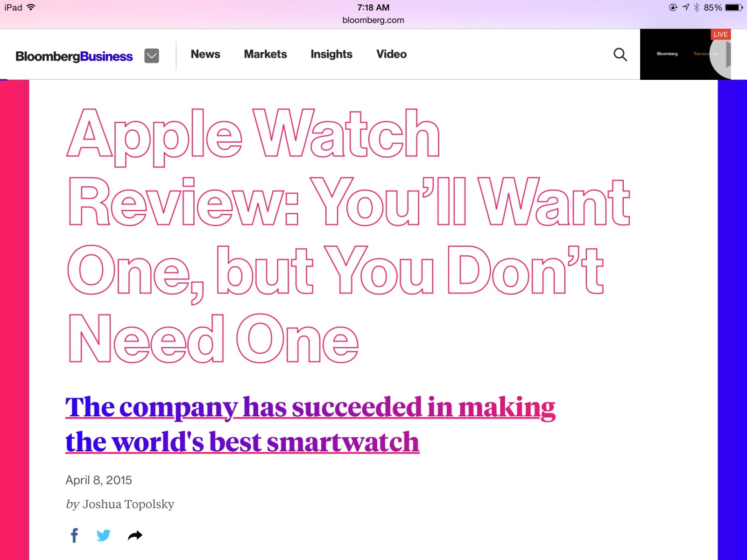Screen dimensions: 747x560
Task: Tap the Wi-Fi icon in status bar
Action: coord(31,7)
